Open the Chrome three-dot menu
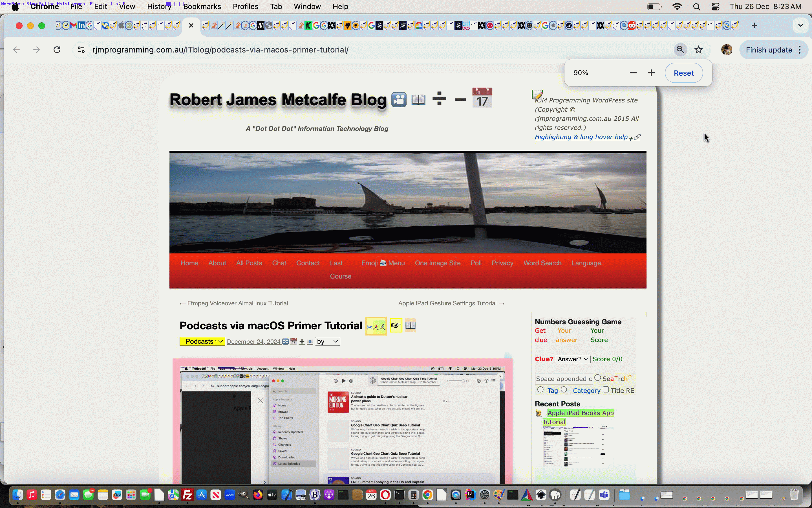 (800, 50)
